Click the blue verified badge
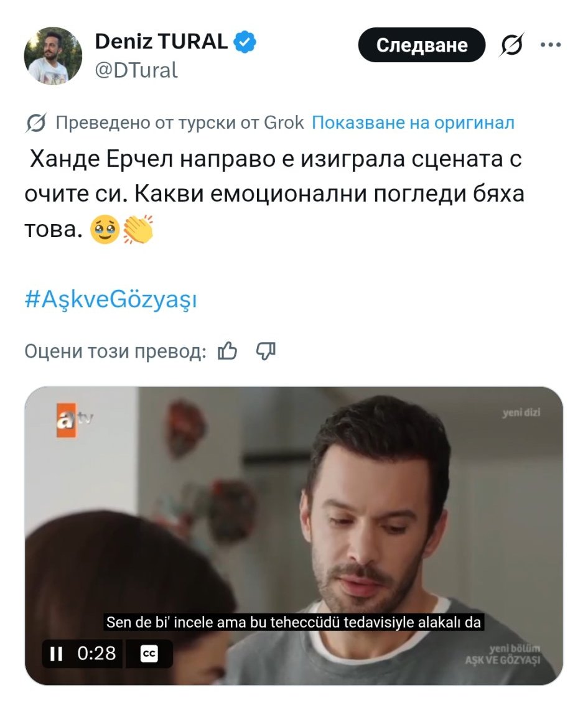Screen dimensions: 588x703 click(245, 42)
